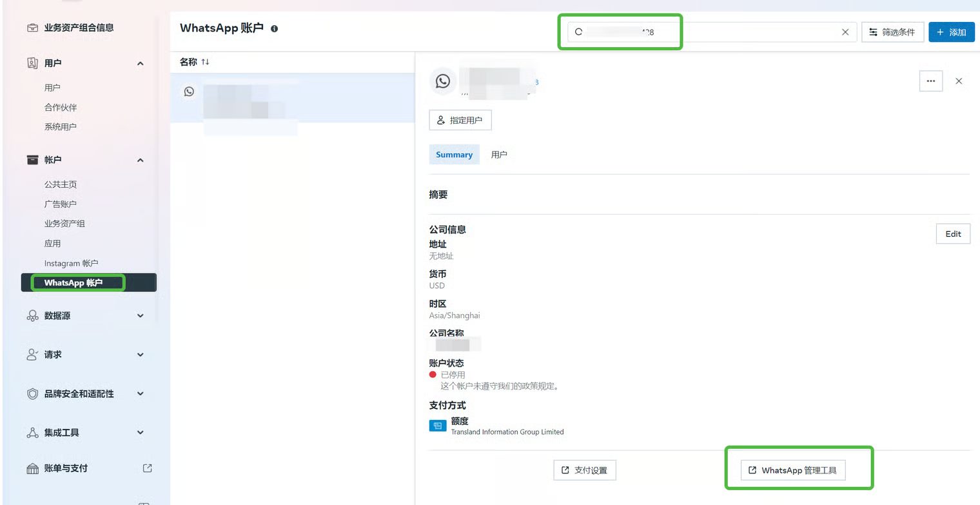Click the 额度 payment card icon
This screenshot has width=980, height=505.
[x=438, y=426]
